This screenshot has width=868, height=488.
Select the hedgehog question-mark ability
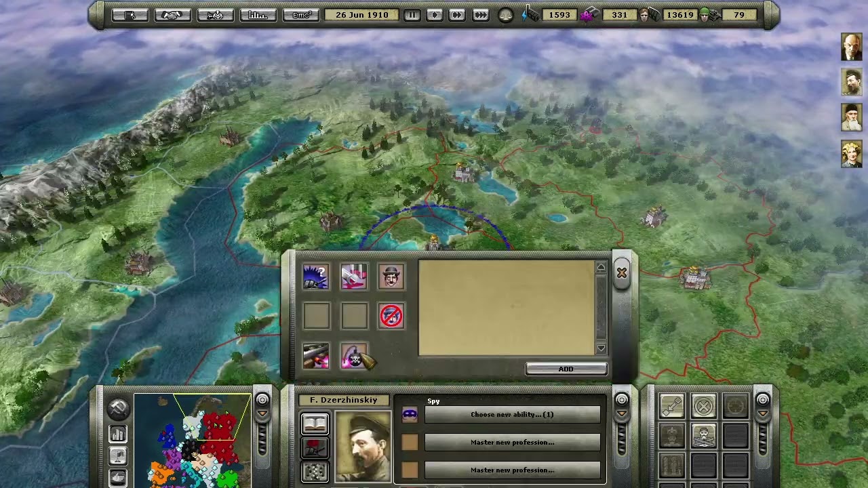point(316,277)
